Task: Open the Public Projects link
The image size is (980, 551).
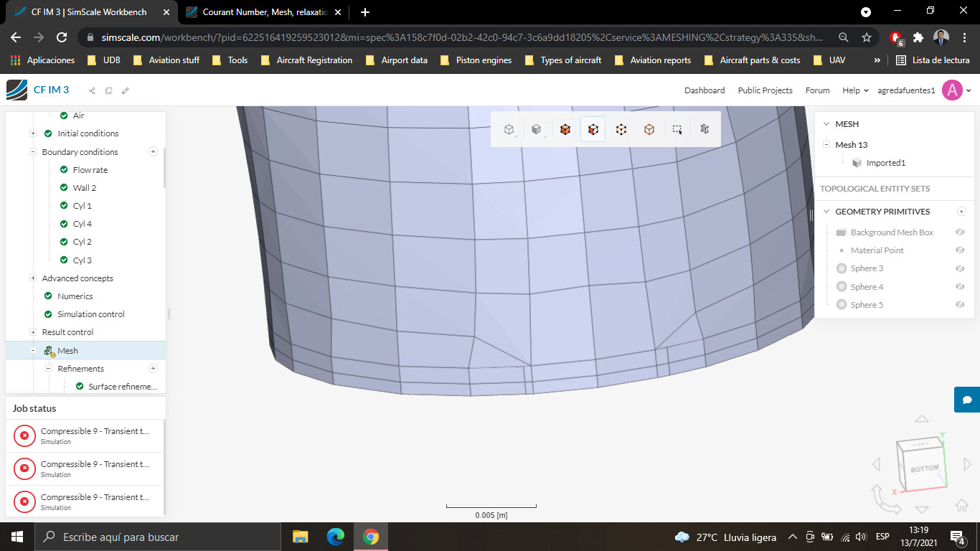Action: [765, 90]
